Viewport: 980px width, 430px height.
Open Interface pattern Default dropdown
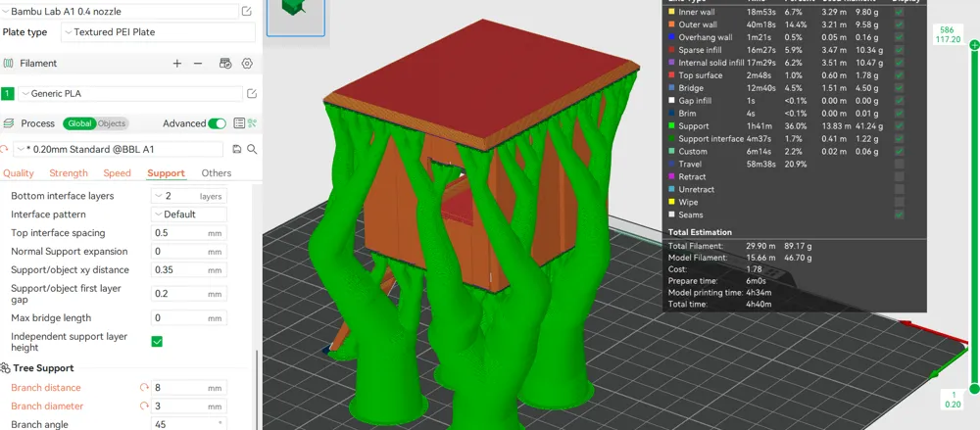[189, 214]
